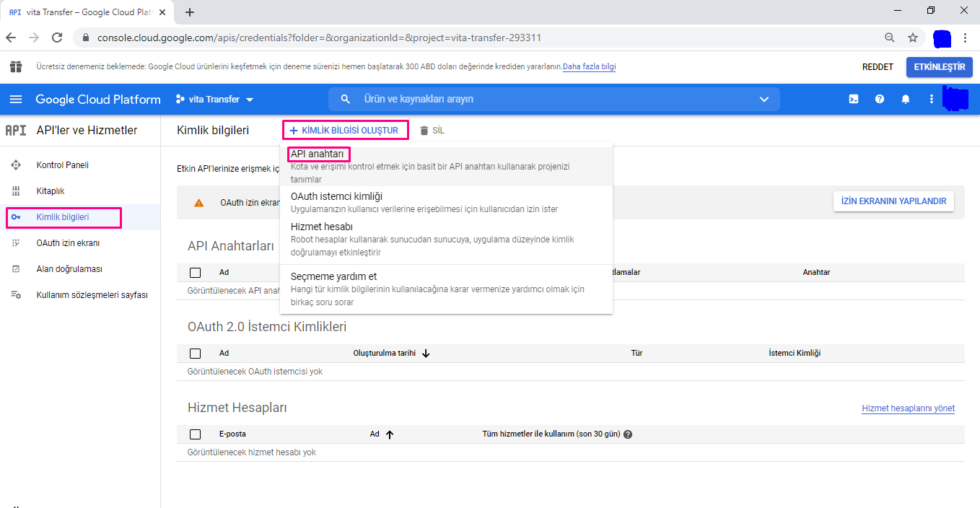Select API anahtarı from the menu

click(318, 154)
